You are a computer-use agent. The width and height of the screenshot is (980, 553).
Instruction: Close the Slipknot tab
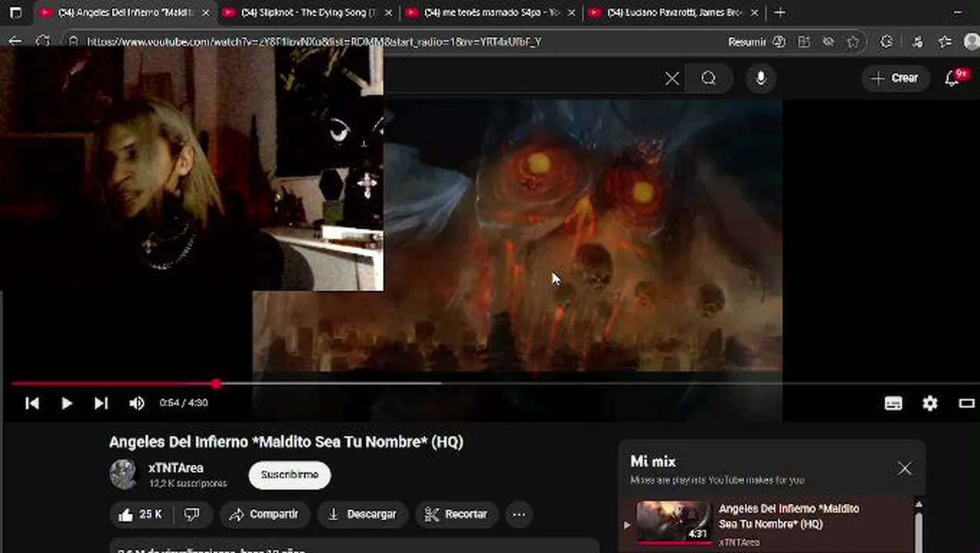coord(388,13)
